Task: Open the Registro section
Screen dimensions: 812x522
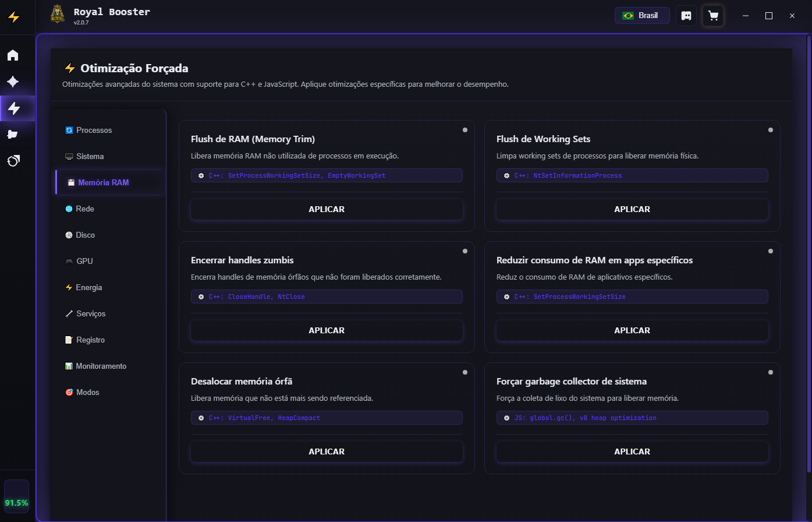Action: tap(90, 340)
